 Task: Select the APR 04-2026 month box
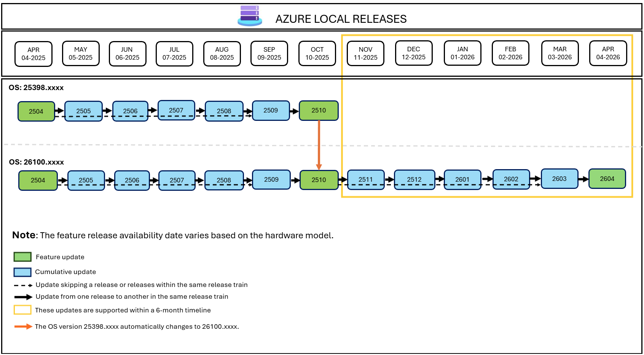pyautogui.click(x=608, y=53)
